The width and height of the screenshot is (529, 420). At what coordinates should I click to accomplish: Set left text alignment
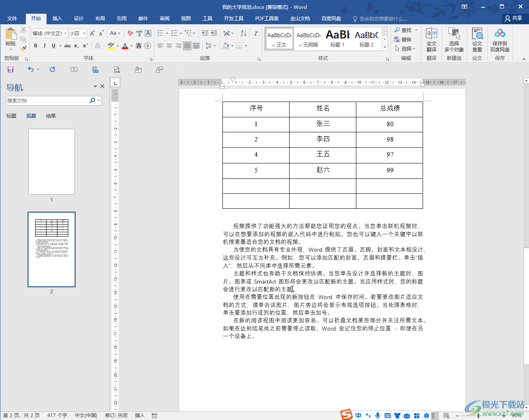click(x=161, y=46)
